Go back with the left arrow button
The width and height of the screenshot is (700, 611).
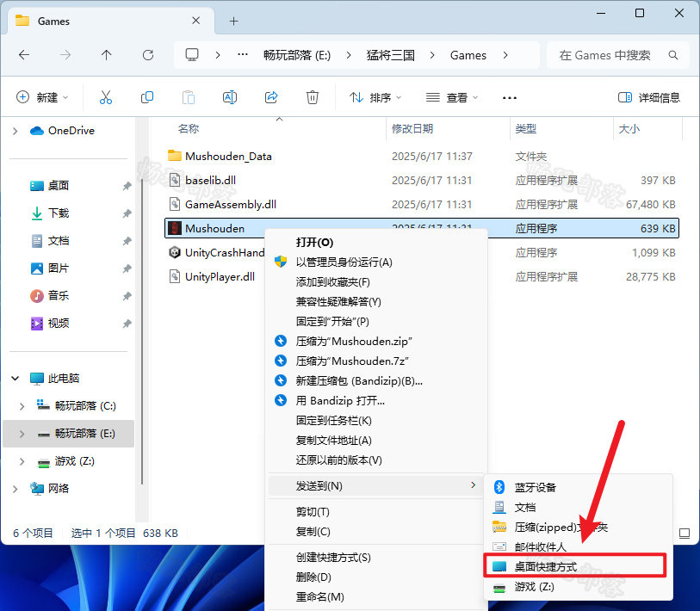pyautogui.click(x=24, y=55)
